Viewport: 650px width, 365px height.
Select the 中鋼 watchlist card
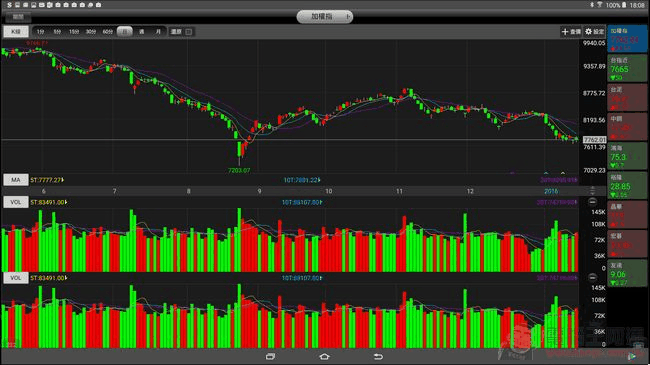627,127
